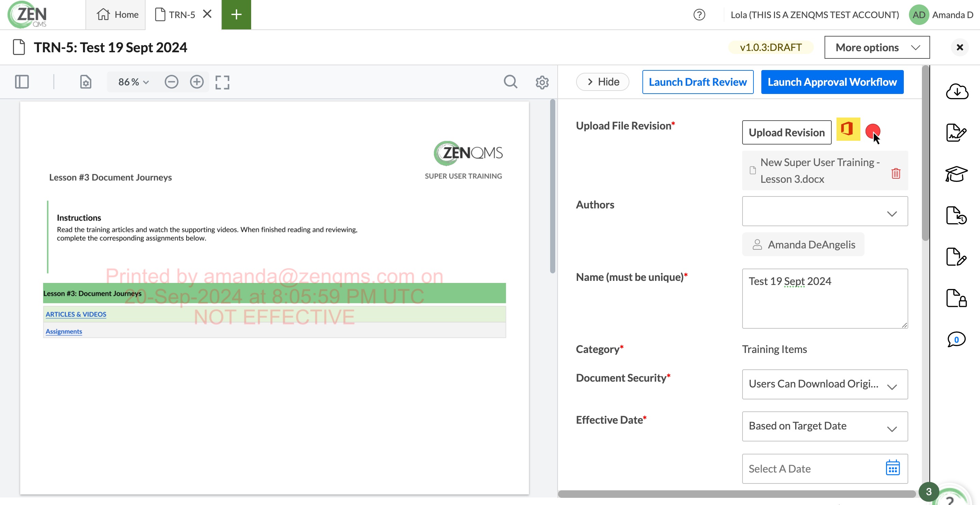980x505 pixels.
Task: Open the Document Security dropdown
Action: 825,384
